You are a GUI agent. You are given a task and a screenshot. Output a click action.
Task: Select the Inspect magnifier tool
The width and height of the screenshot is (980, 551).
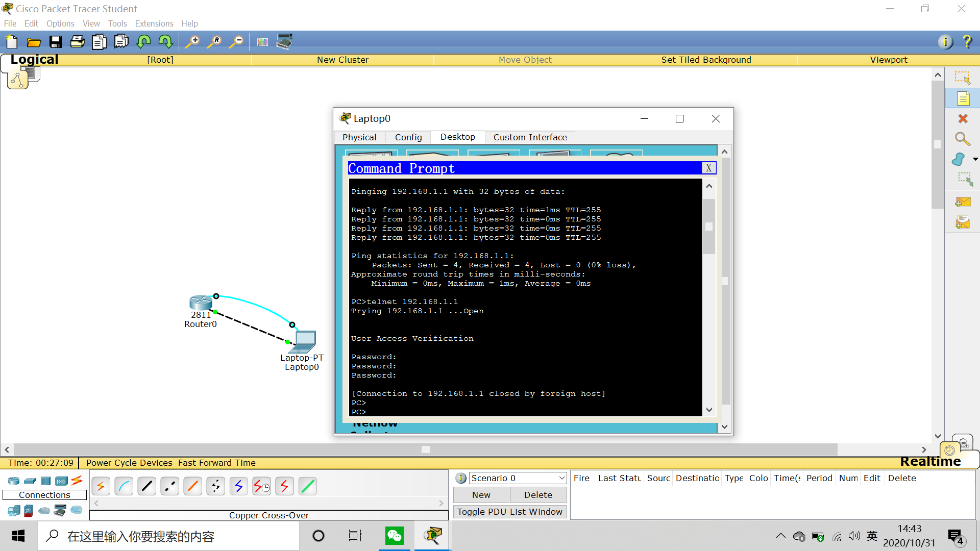pos(963,139)
